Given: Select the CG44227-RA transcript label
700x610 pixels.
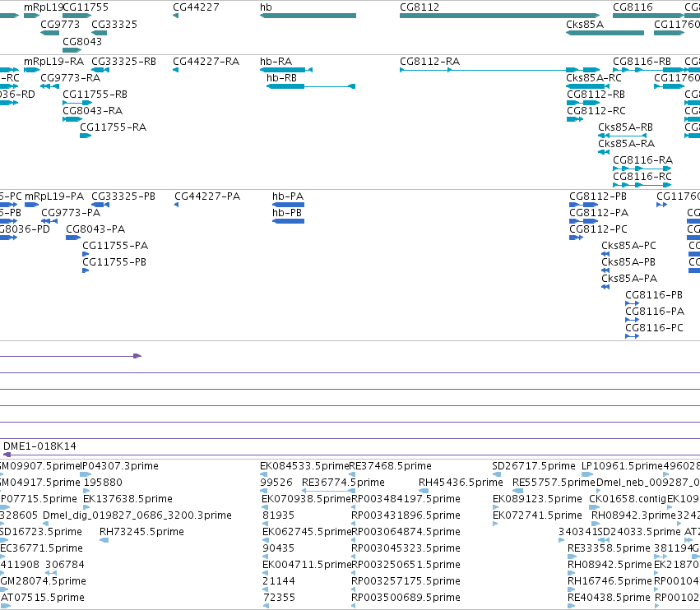Looking at the screenshot, I should pos(206,61).
